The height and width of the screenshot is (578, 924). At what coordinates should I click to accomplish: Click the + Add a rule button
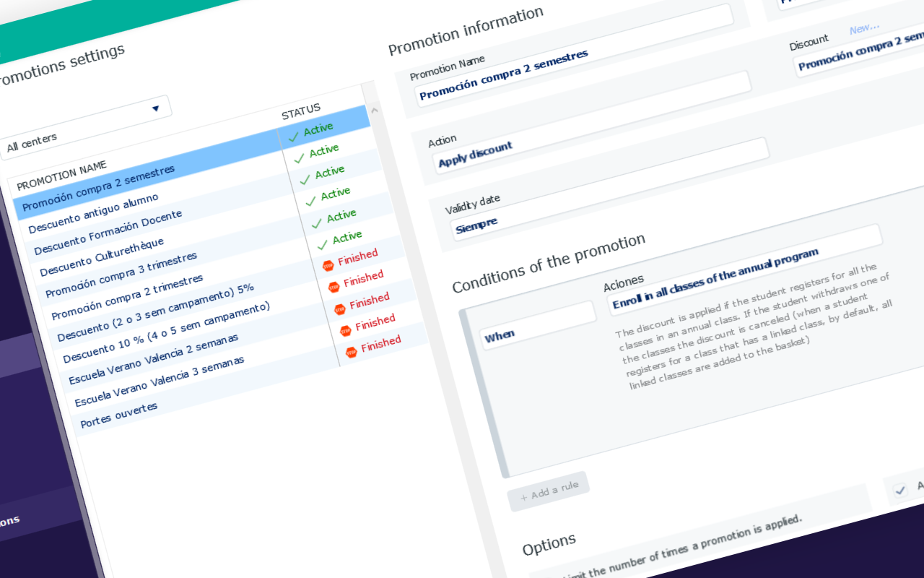pyautogui.click(x=548, y=492)
